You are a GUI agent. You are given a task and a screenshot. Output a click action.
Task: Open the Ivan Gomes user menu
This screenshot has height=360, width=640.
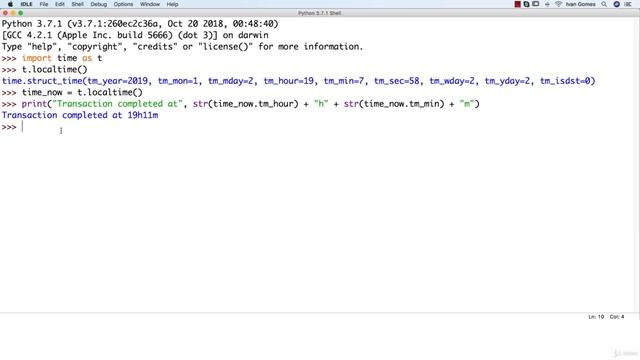pyautogui.click(x=580, y=4)
